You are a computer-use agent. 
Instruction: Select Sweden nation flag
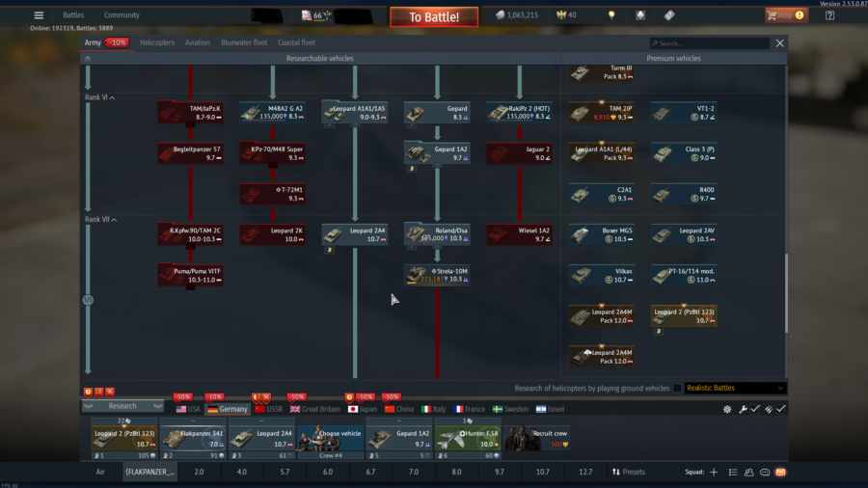click(x=510, y=409)
